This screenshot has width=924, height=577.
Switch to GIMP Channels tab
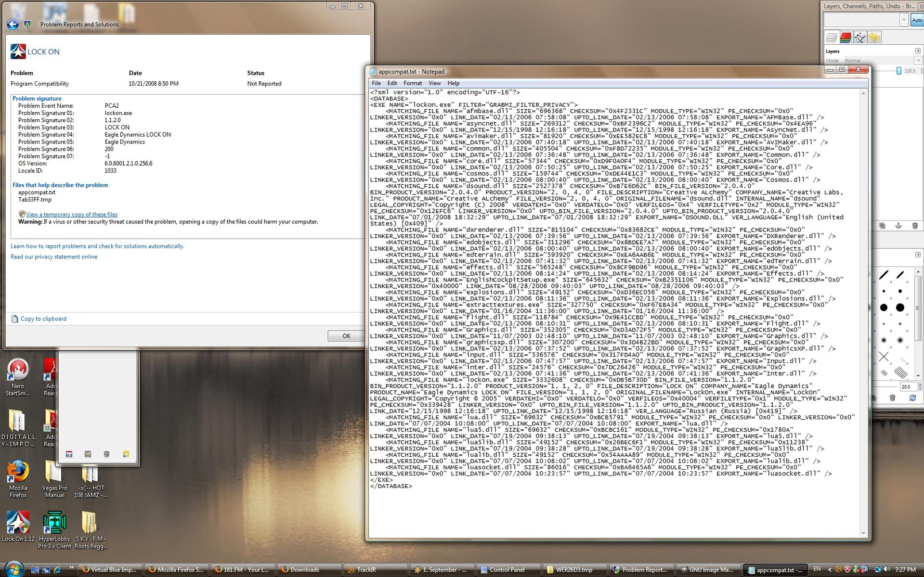(x=846, y=38)
